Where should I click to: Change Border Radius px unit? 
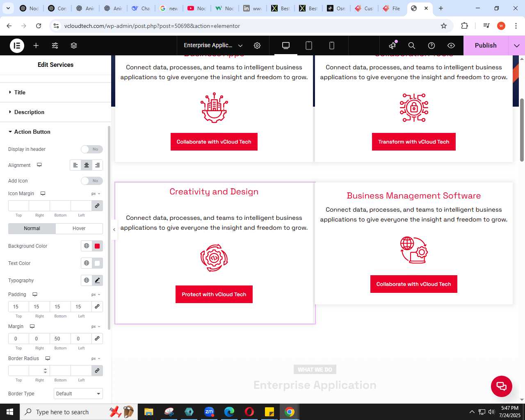pyautogui.click(x=96, y=358)
